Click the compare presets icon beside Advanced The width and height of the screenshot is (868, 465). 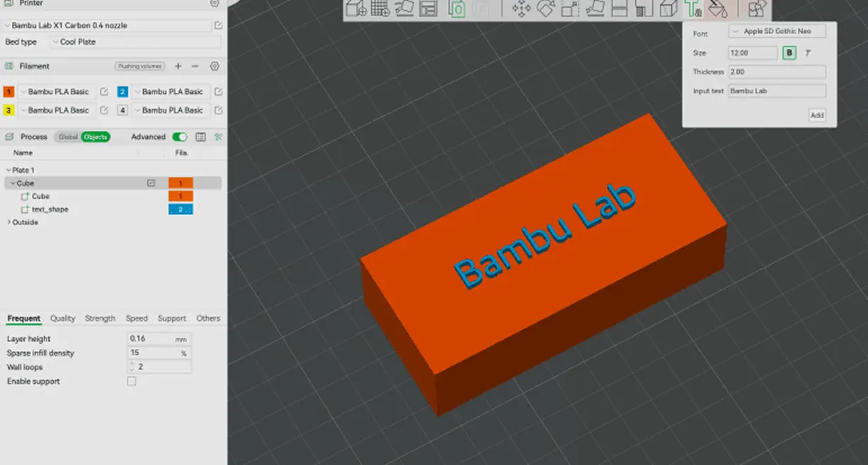219,137
